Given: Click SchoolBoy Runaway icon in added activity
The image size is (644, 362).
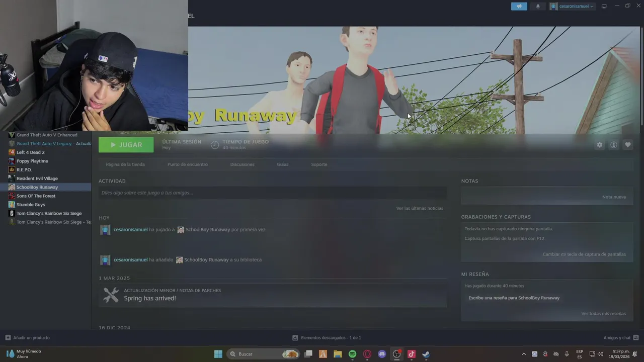Looking at the screenshot, I should point(179,260).
